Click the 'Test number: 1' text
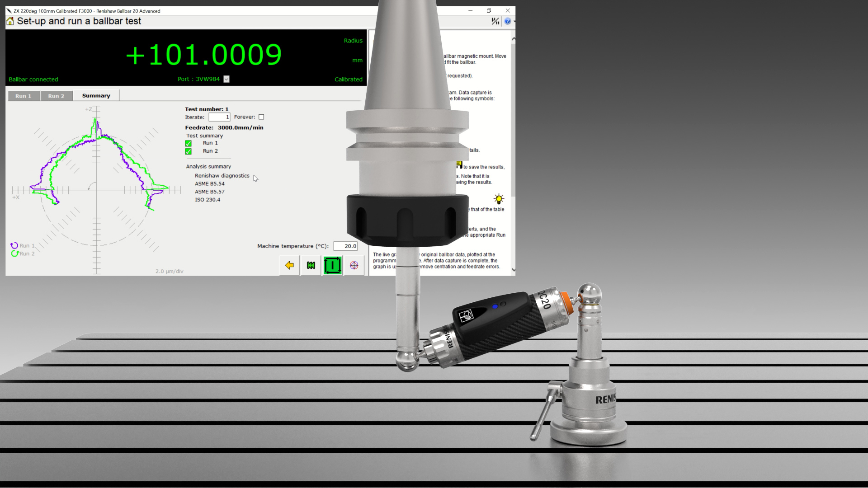Viewport: 868px width, 488px height. [207, 109]
